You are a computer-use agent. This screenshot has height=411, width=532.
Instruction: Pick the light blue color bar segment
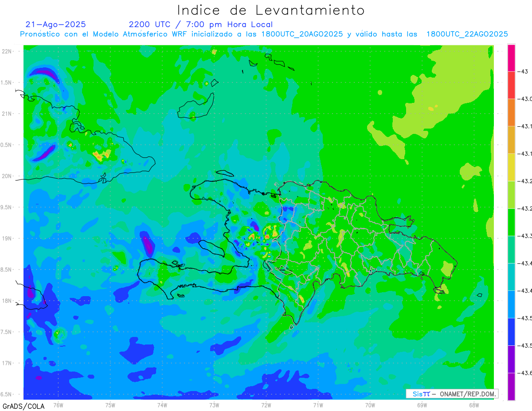pyautogui.click(x=511, y=304)
